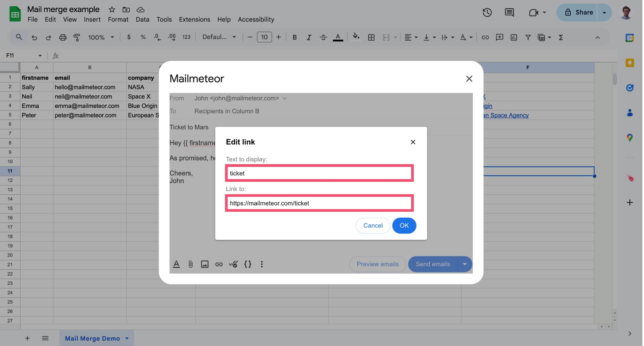
Task: Click Cancel in Edit link dialog
Action: [x=373, y=226]
